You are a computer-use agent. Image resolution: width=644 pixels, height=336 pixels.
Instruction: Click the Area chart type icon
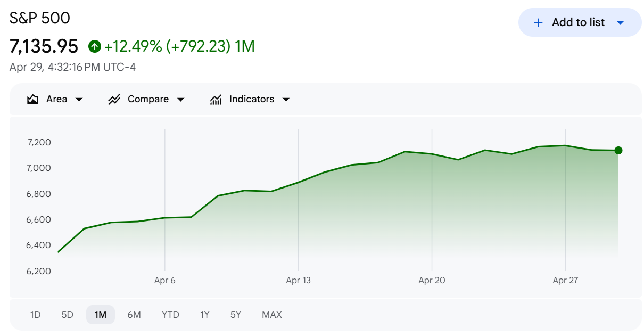click(33, 99)
